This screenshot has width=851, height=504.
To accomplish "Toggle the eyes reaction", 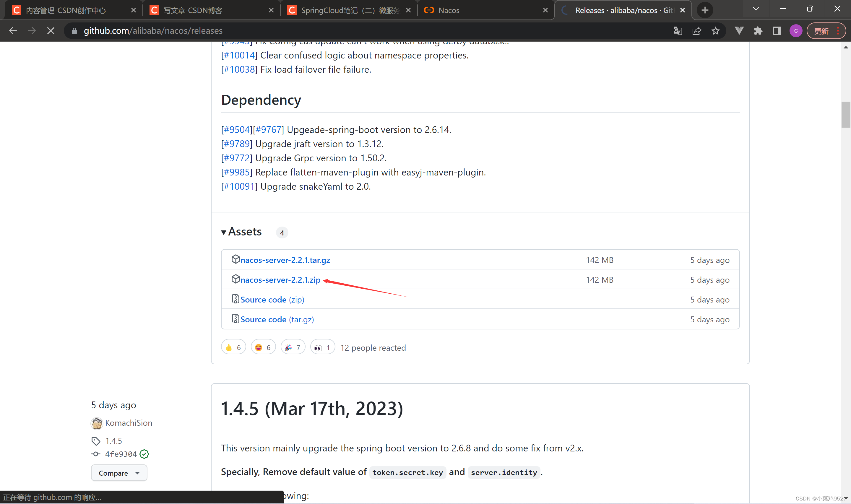I will pyautogui.click(x=323, y=347).
